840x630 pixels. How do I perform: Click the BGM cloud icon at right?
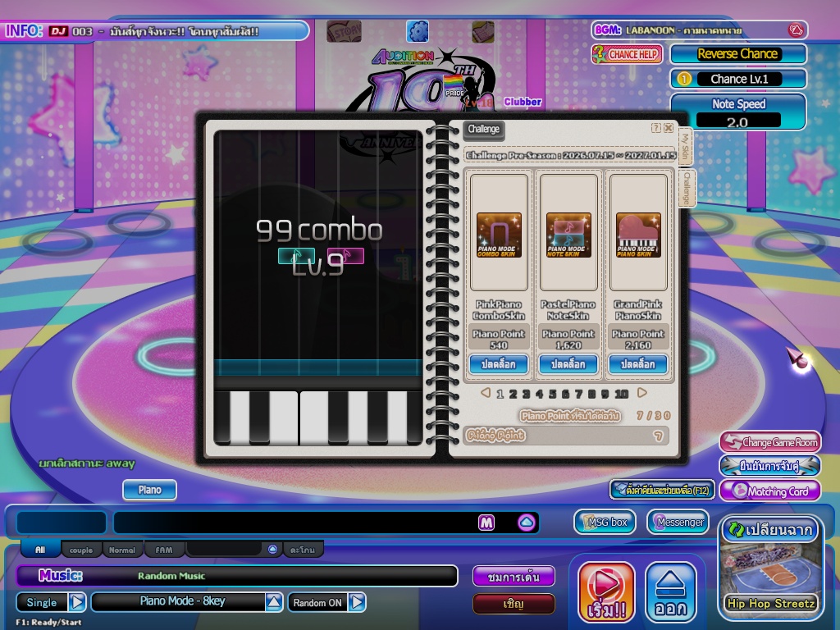pyautogui.click(x=796, y=30)
